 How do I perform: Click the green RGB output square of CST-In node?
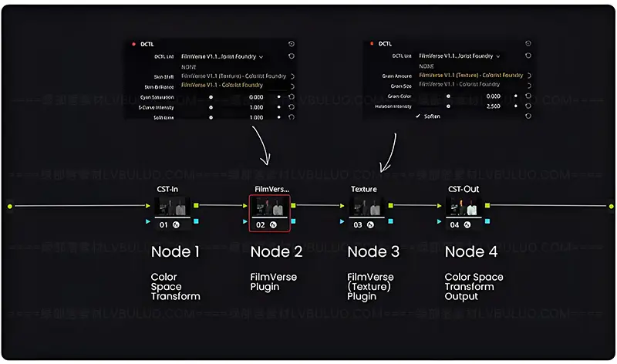pos(197,205)
